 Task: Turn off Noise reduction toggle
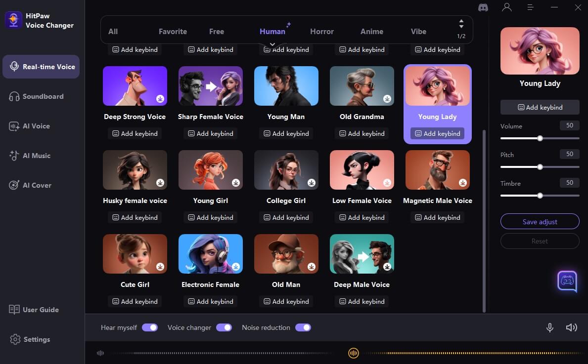pyautogui.click(x=303, y=327)
